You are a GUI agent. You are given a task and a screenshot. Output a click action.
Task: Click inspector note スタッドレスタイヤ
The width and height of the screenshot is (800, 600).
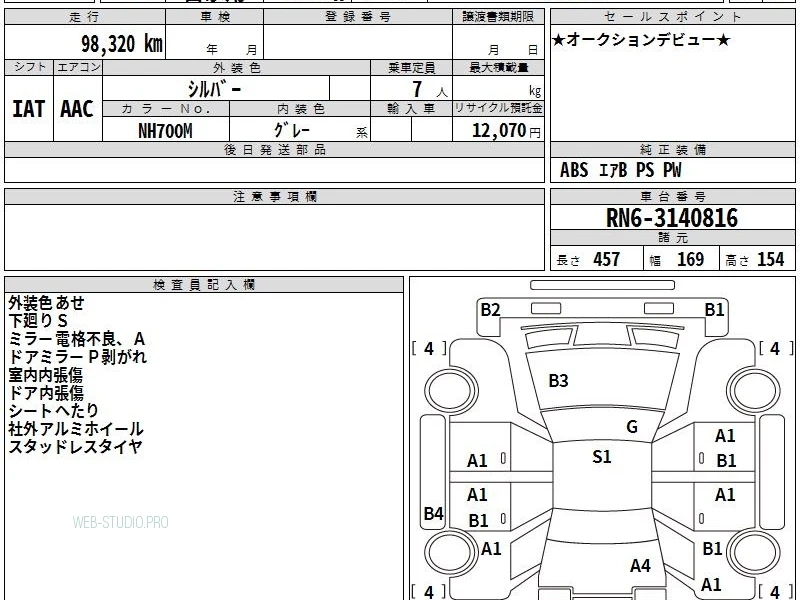click(75, 446)
